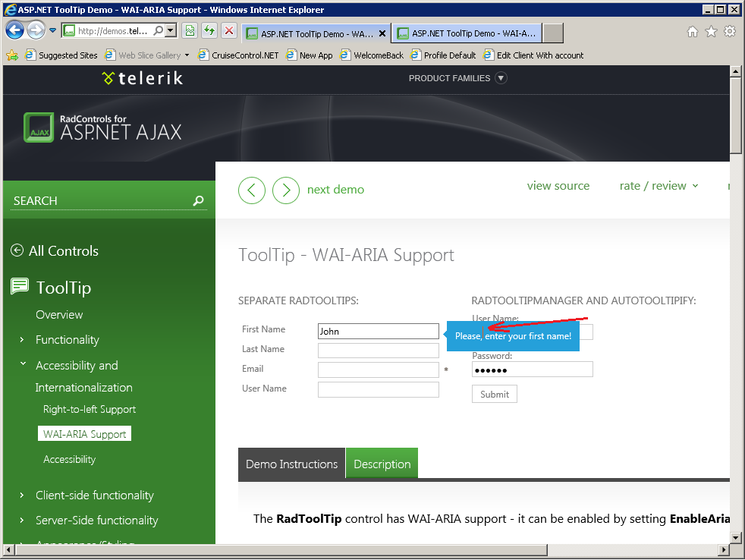The width and height of the screenshot is (745, 560).
Task: Open a new blank tab
Action: pyautogui.click(x=553, y=33)
